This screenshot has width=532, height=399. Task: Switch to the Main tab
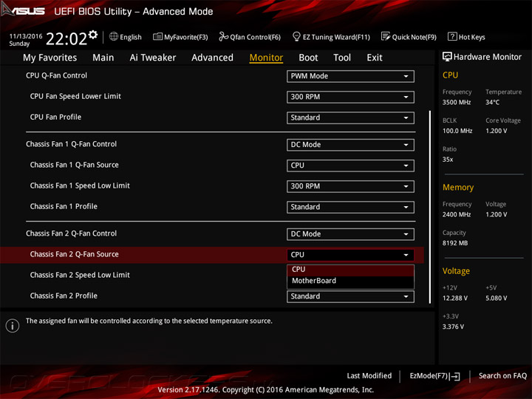point(103,58)
